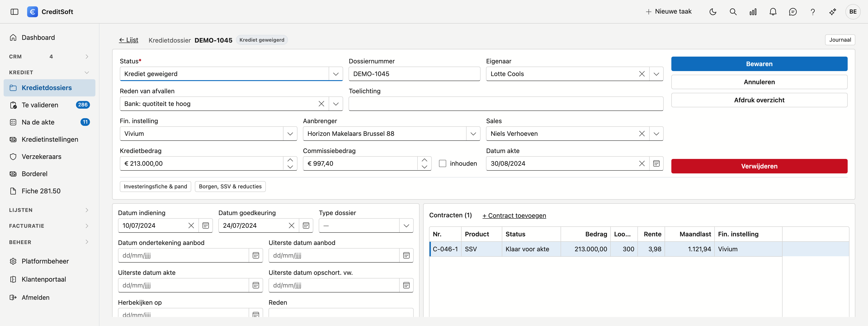868x326 pixels.
Task: Clear the Reden van afvallen selection
Action: [x=321, y=104]
